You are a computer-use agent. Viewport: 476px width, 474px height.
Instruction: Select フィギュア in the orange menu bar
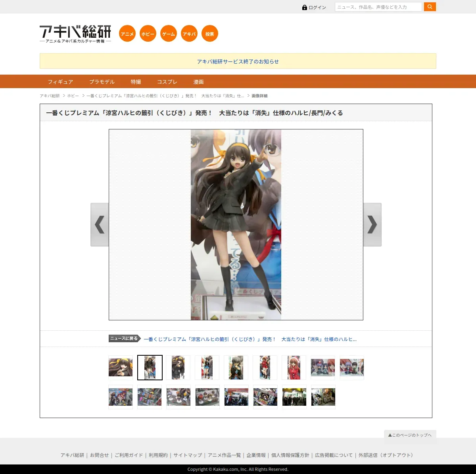[60, 82]
